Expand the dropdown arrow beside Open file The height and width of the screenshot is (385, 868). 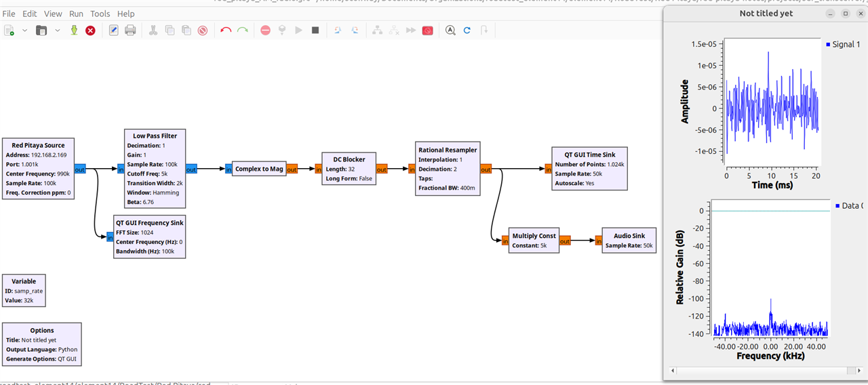pos(58,31)
